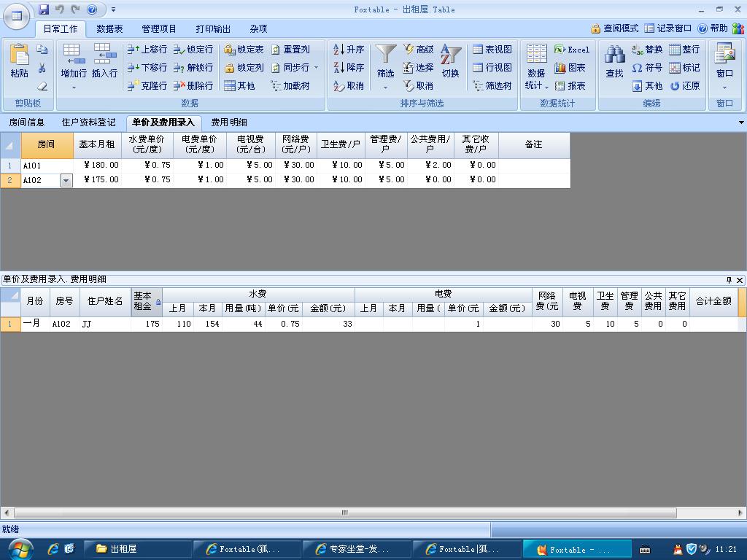Open the quick access toolbar customize dropdown

113,9
